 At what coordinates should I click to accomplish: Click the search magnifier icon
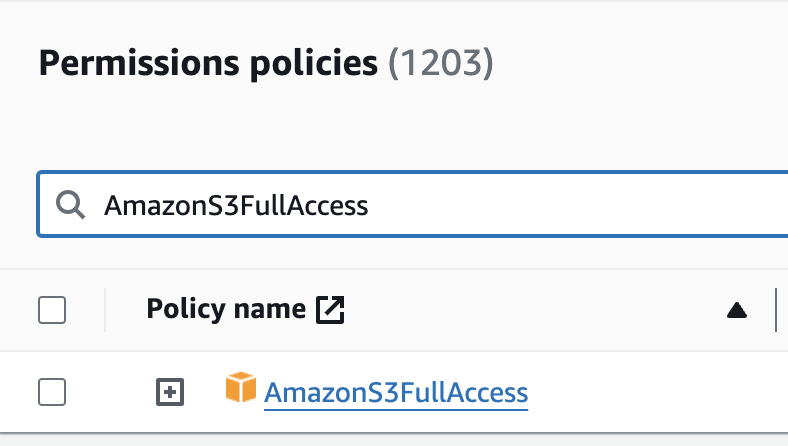[x=69, y=206]
